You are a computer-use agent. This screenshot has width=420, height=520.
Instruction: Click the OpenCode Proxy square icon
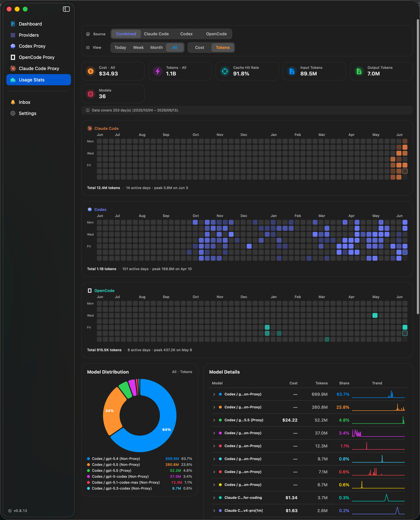[13, 57]
